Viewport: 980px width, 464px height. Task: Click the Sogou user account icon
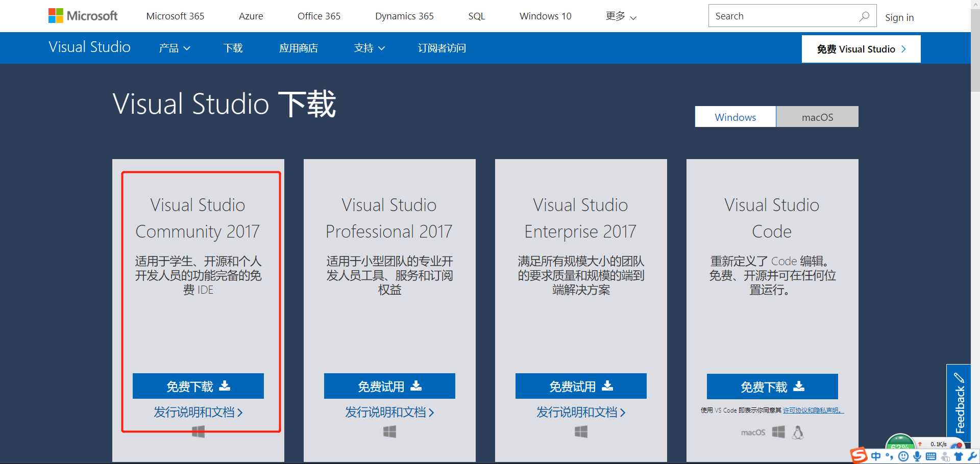[x=945, y=456]
